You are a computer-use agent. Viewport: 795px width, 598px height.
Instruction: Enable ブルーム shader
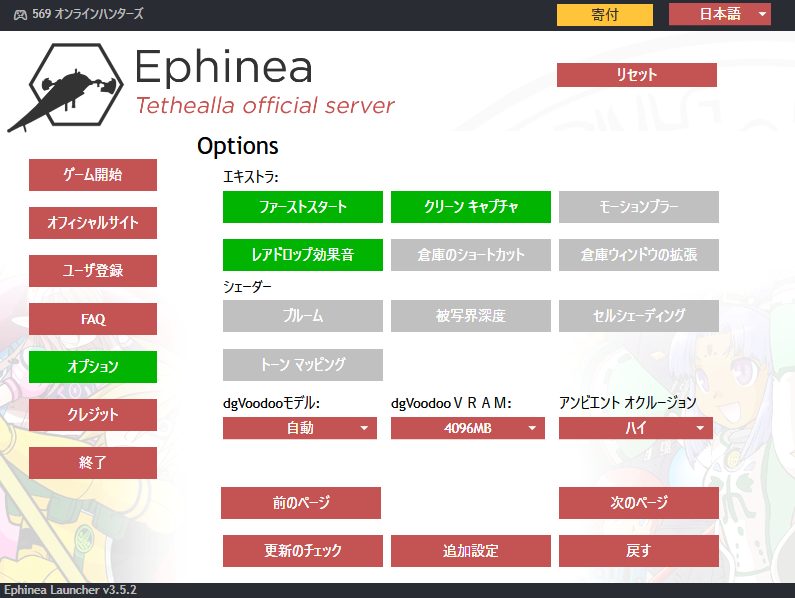303,316
